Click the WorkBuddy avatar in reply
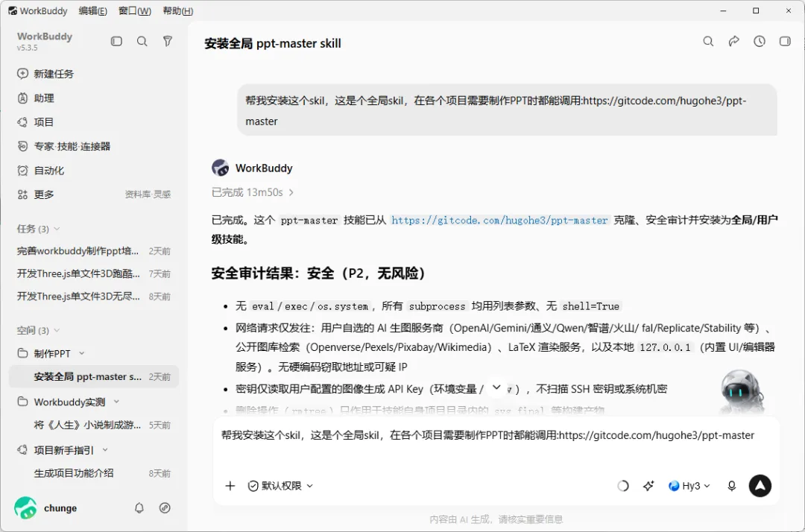Viewport: 805px width, 532px height. point(220,168)
